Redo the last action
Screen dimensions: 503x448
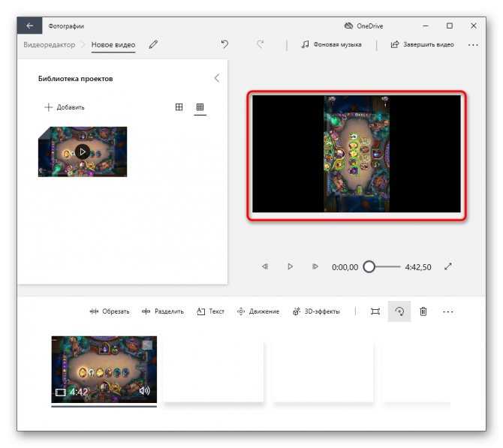click(261, 44)
